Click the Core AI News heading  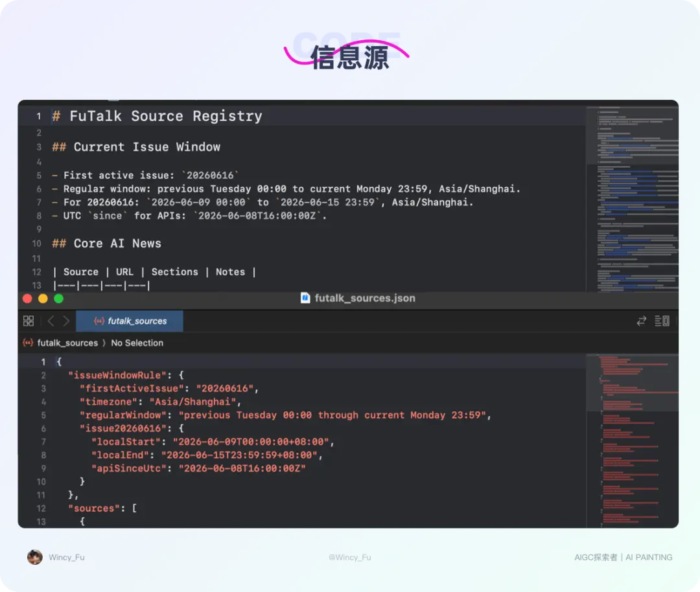tap(107, 244)
